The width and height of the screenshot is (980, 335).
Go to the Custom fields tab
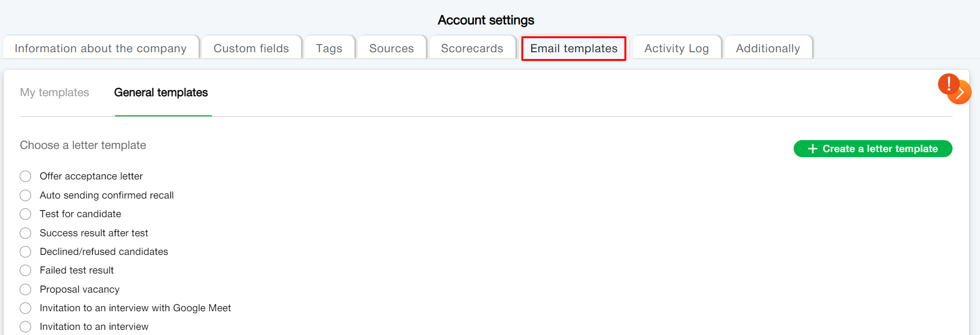pos(251,48)
